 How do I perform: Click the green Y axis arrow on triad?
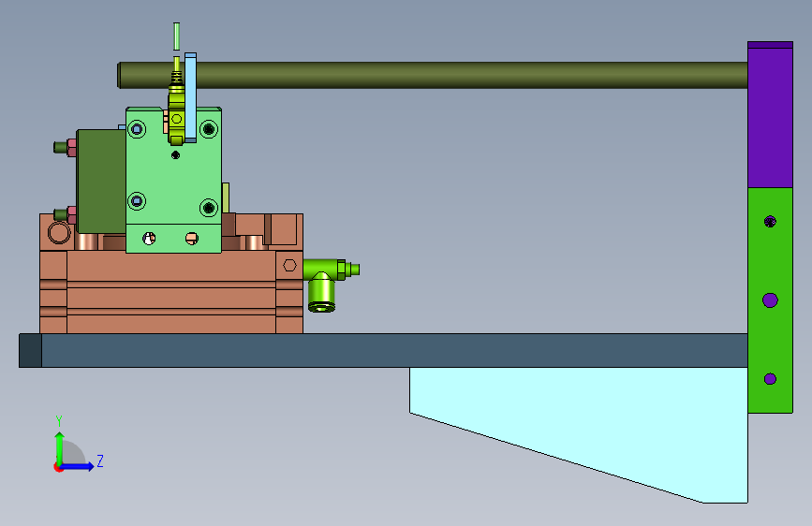60,447
